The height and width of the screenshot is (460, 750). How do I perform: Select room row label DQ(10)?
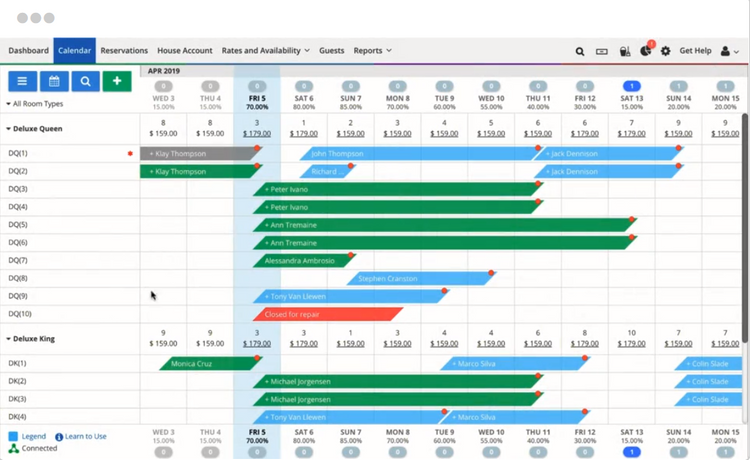point(20,314)
